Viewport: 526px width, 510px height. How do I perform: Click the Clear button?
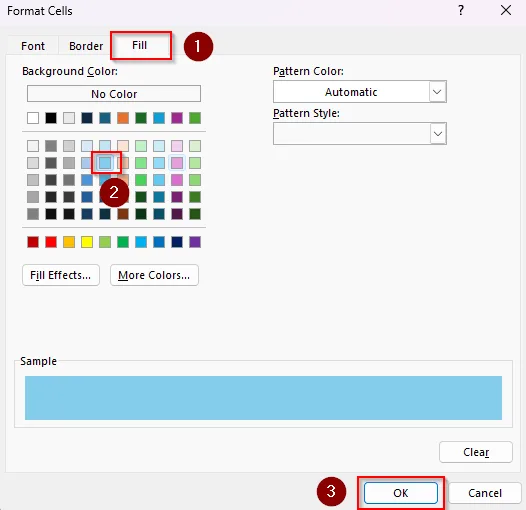tap(476, 452)
